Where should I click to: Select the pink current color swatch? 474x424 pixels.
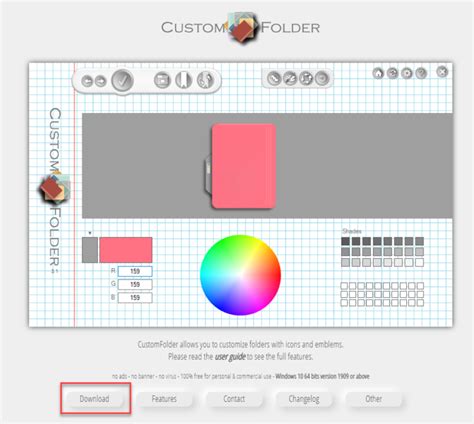[x=126, y=250]
